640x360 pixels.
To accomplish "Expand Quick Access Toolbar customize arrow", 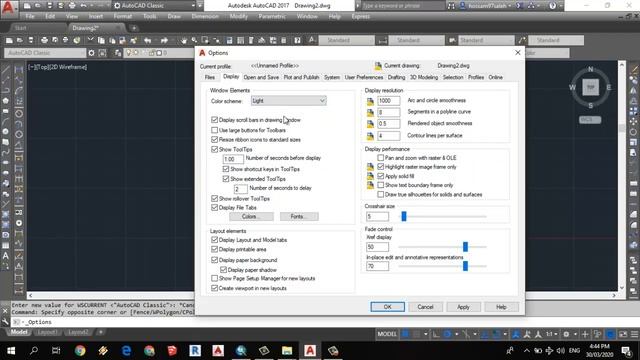I will [200, 5].
